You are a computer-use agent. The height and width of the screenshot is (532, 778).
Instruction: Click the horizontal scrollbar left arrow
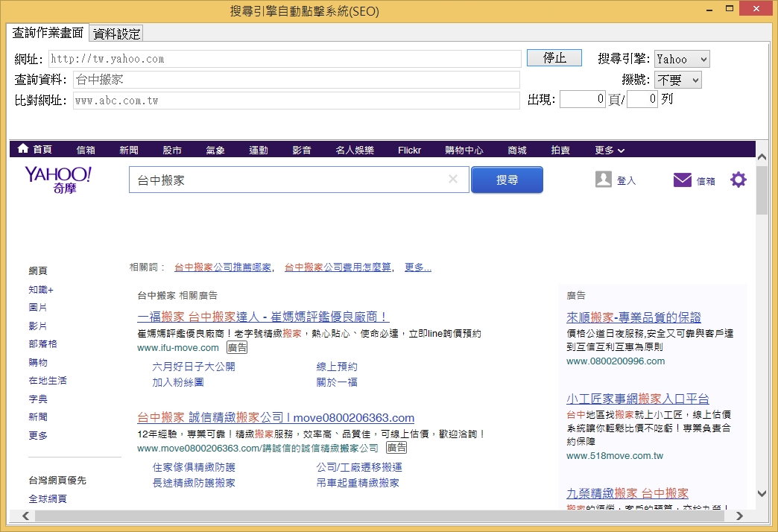click(25, 516)
